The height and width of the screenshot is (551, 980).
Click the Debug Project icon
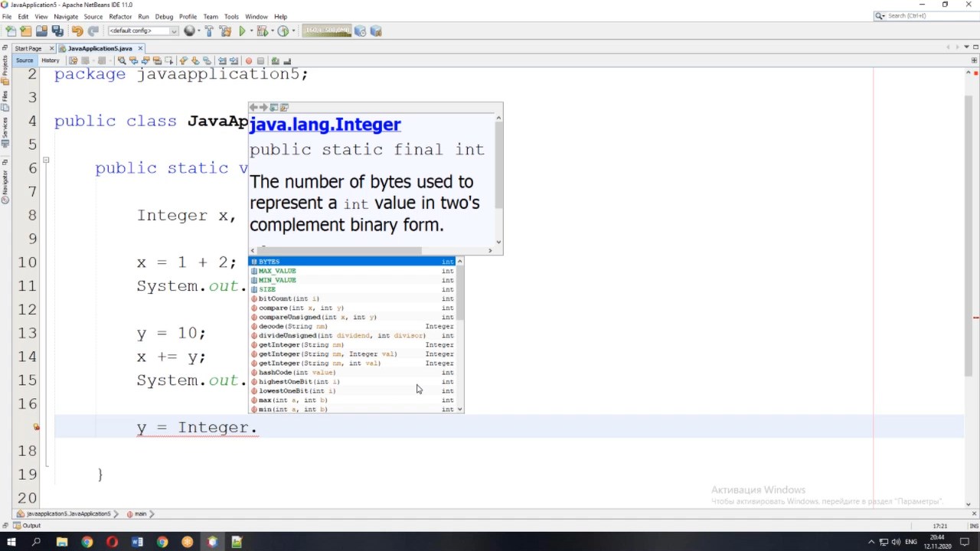coord(263,31)
